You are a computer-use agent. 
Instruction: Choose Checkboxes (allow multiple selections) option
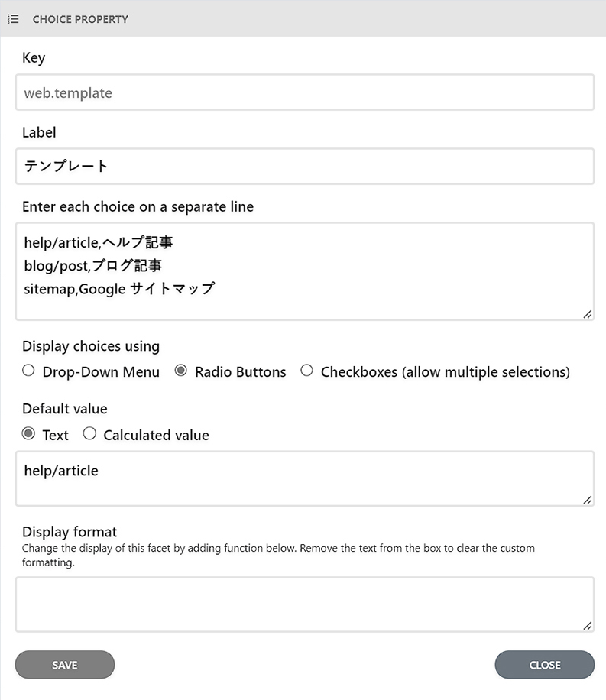306,371
